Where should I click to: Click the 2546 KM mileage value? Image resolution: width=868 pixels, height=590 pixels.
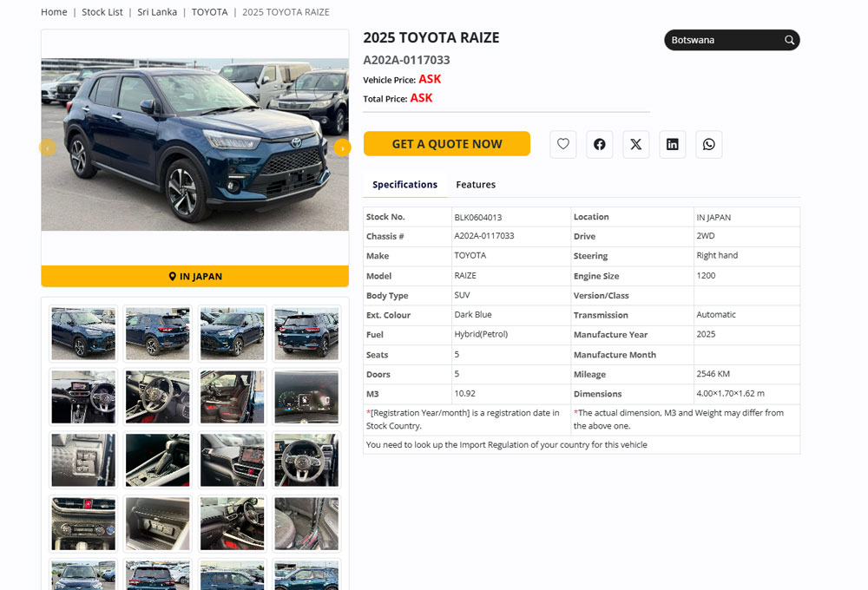pyautogui.click(x=713, y=374)
